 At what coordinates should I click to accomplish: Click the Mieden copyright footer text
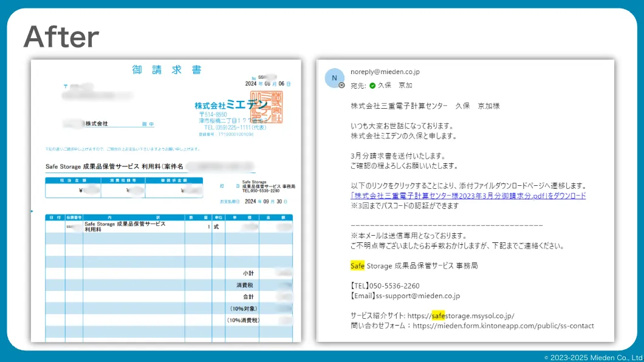point(593,357)
